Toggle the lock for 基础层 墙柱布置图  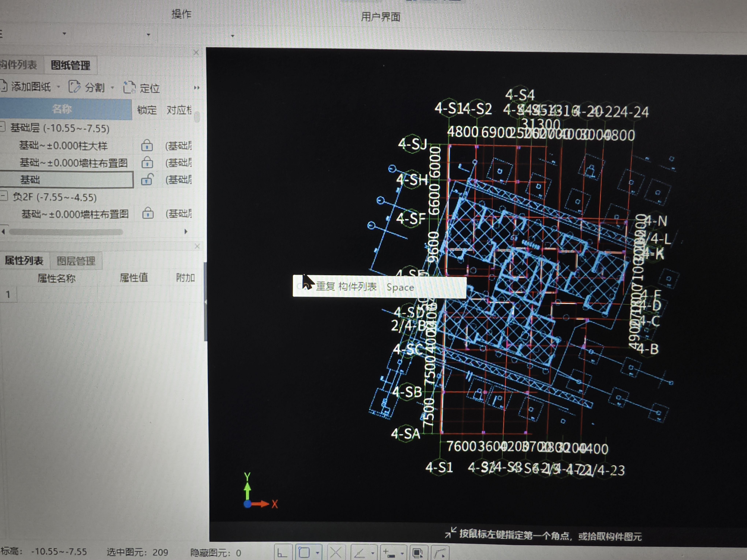tap(147, 162)
